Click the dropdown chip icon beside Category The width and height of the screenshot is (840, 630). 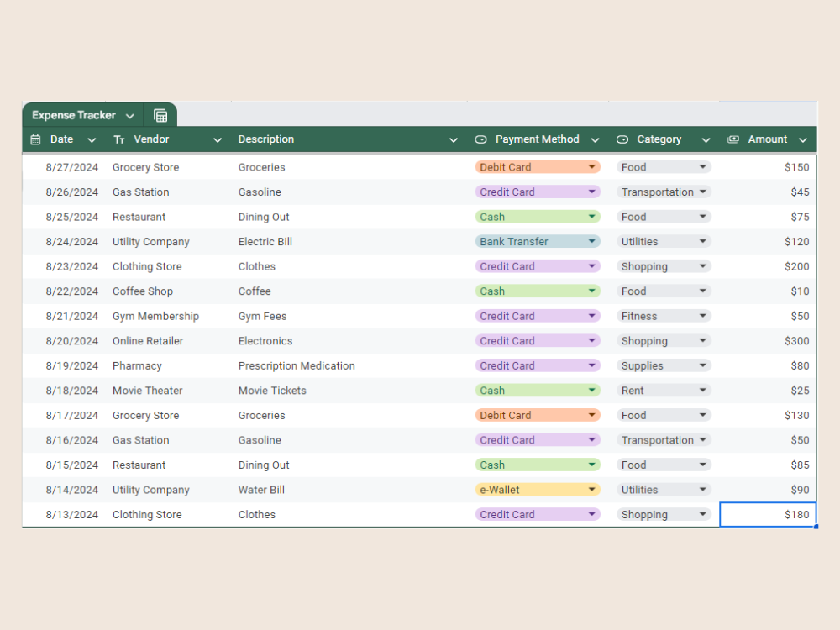(622, 139)
